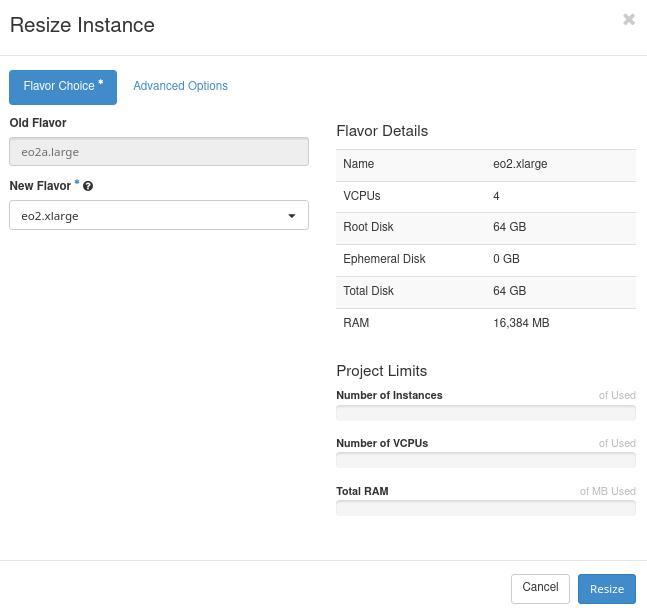Click the RAM 16,384 MB value
The width and height of the screenshot is (647, 614).
point(521,323)
